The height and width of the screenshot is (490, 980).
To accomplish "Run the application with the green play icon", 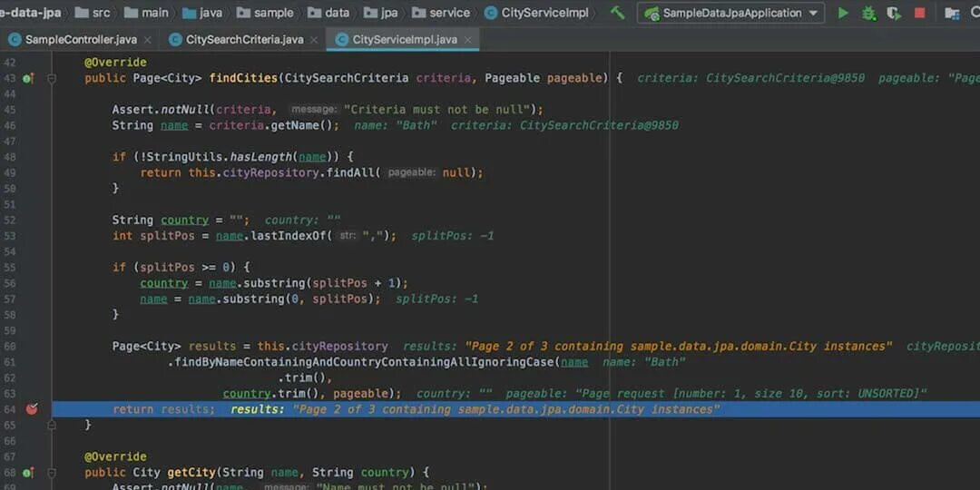I will click(x=843, y=13).
